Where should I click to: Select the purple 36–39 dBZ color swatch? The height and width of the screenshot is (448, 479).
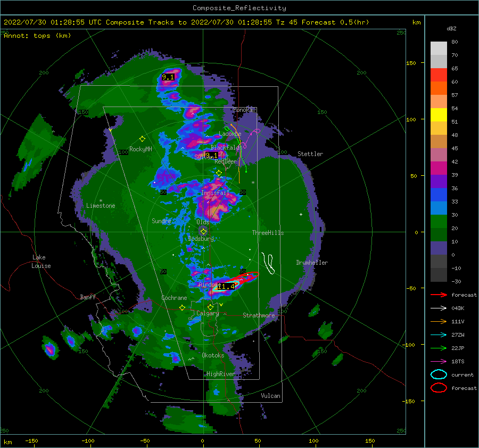(439, 181)
